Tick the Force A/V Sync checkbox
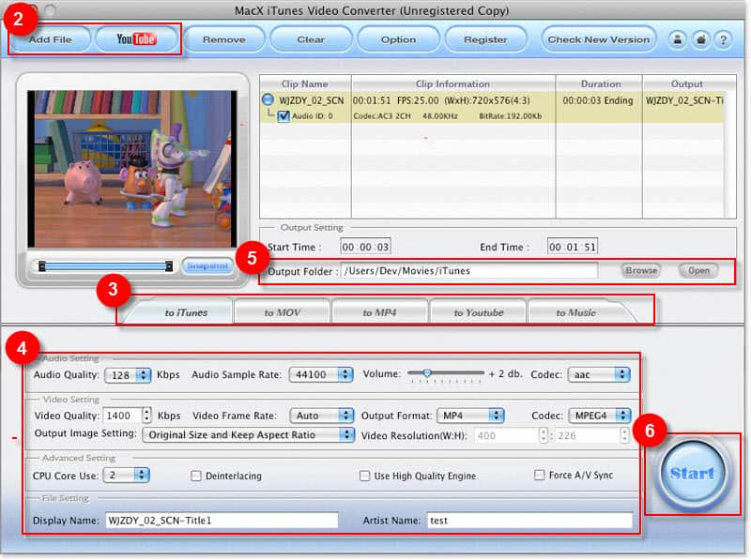751x560 pixels. 540,476
